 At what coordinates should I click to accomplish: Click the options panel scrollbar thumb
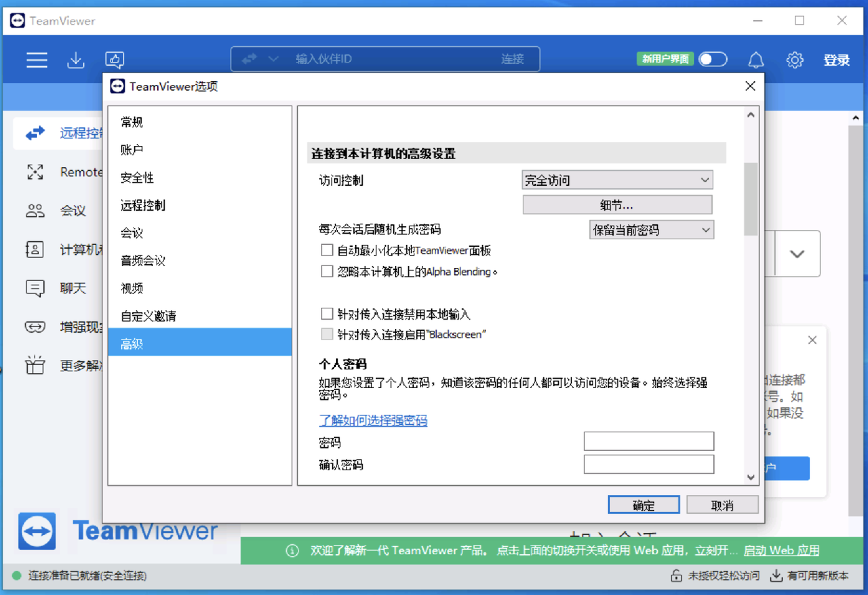coord(751,199)
